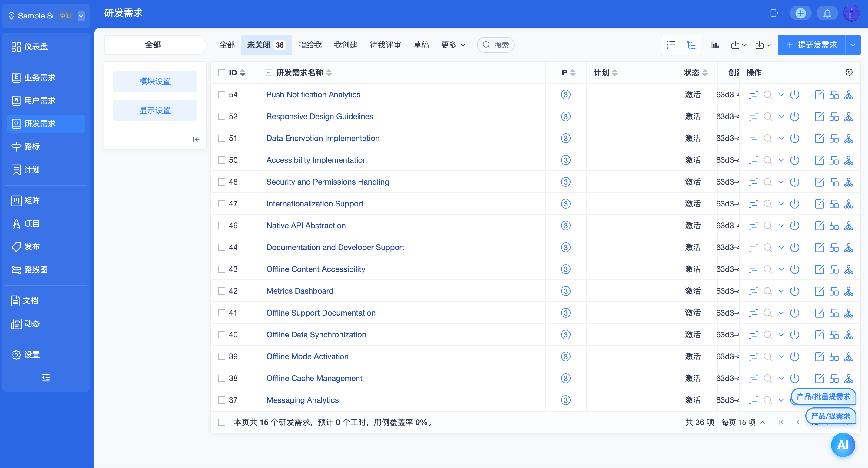The height and width of the screenshot is (468, 868).
Task: Open 用户需求 in the sidebar menu
Action: coord(40,100)
